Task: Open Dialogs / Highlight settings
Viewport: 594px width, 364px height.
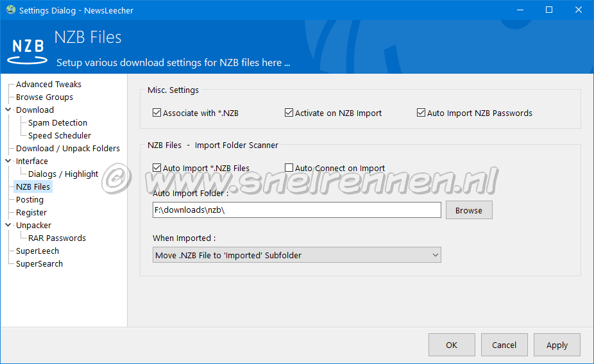Action: tap(63, 174)
